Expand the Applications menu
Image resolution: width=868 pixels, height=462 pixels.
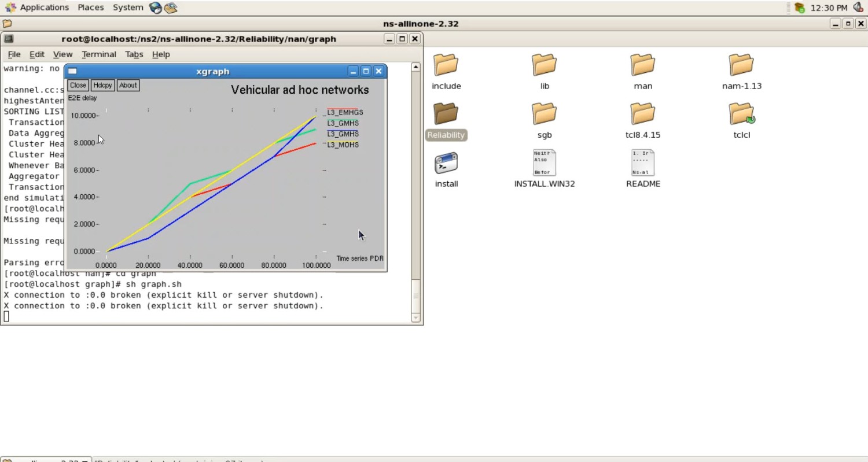point(44,8)
